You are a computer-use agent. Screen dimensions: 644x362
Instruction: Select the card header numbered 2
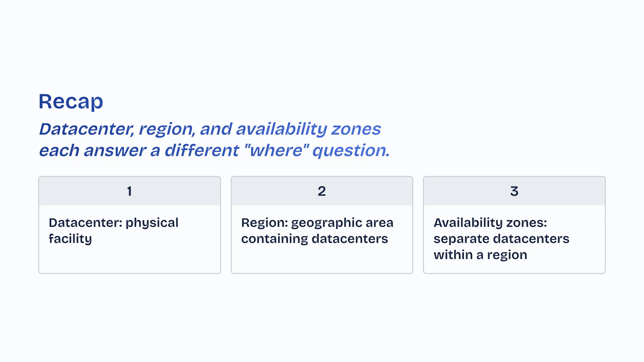tap(322, 191)
